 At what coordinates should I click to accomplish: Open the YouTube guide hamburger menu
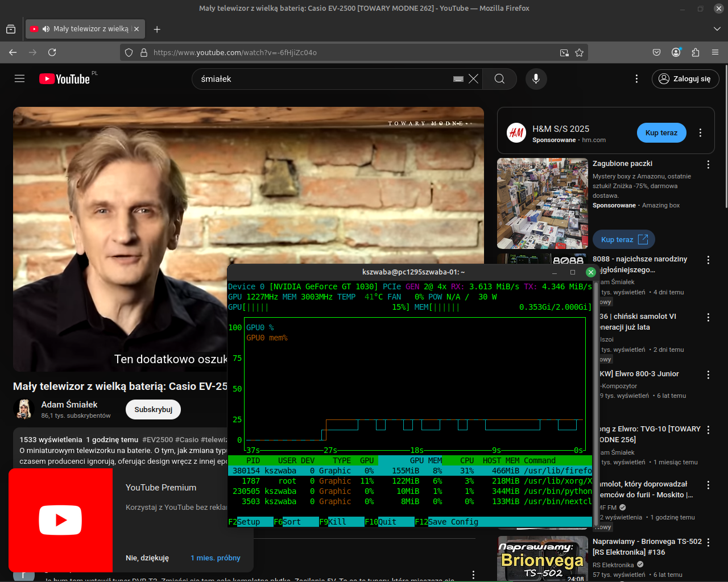19,79
